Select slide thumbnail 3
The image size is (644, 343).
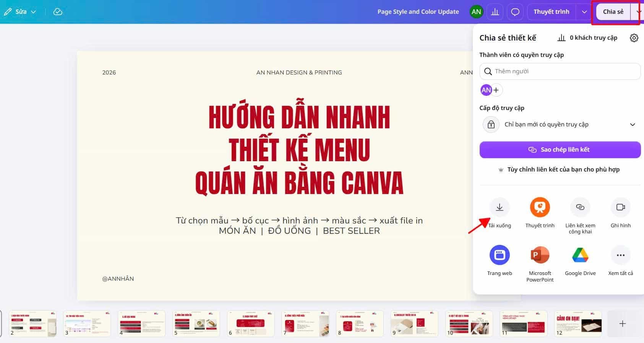[x=87, y=324]
